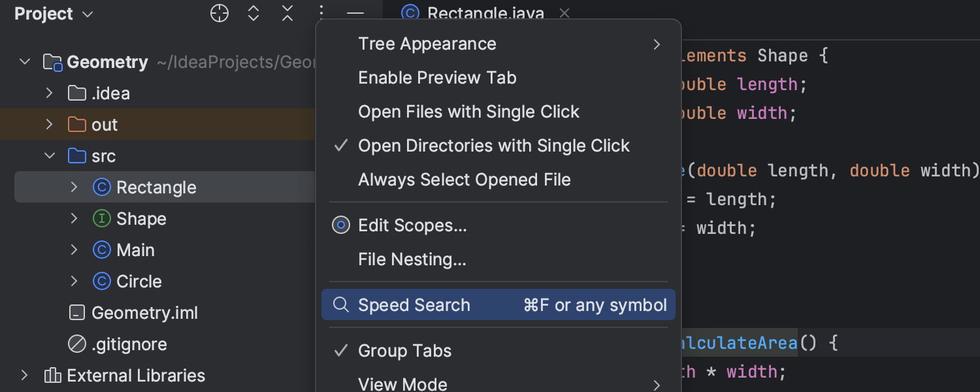The image size is (980, 392).
Task: Click the Select Opened File crosshair icon
Action: [x=220, y=13]
